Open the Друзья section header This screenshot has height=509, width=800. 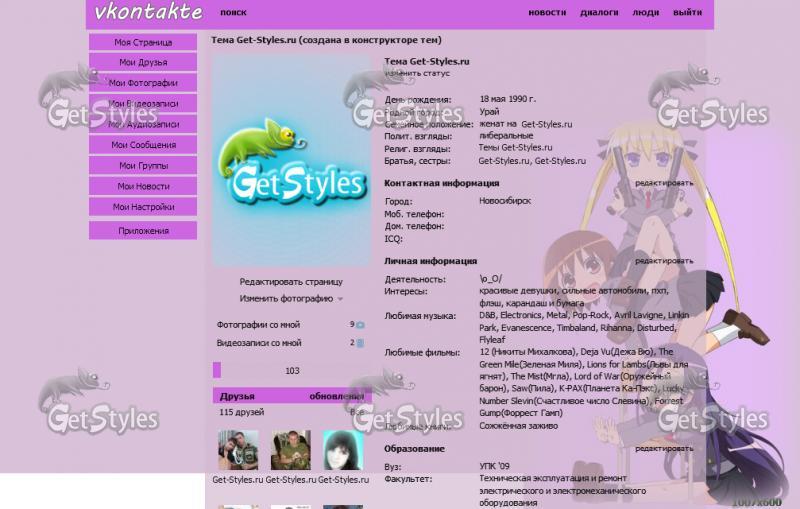tap(237, 396)
